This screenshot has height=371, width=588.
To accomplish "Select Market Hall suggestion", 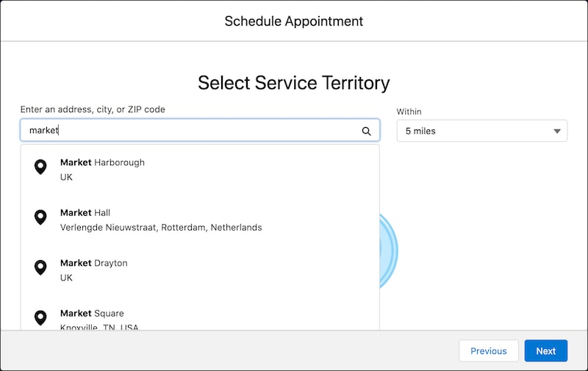I will pyautogui.click(x=200, y=220).
